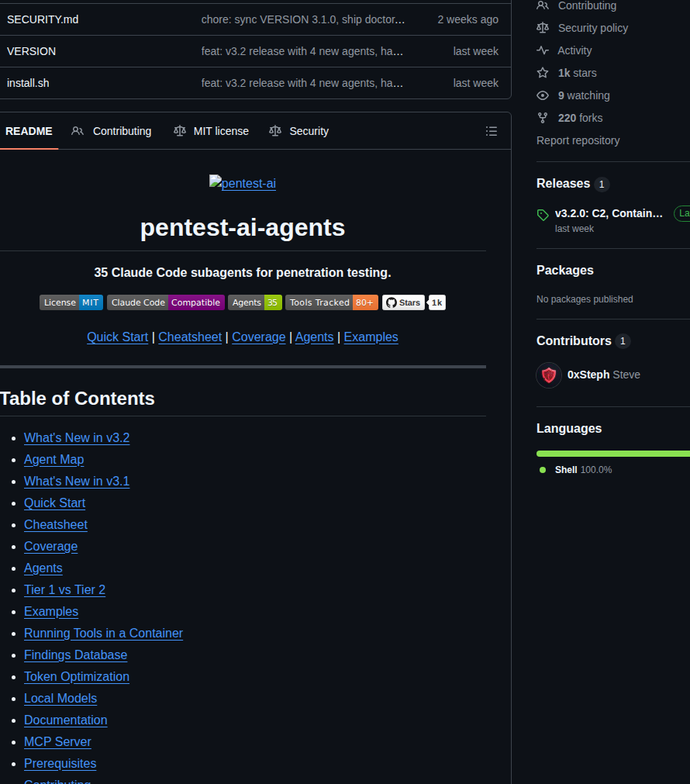This screenshot has width=690, height=784.
Task: Open the README outline list icon
Action: point(491,131)
